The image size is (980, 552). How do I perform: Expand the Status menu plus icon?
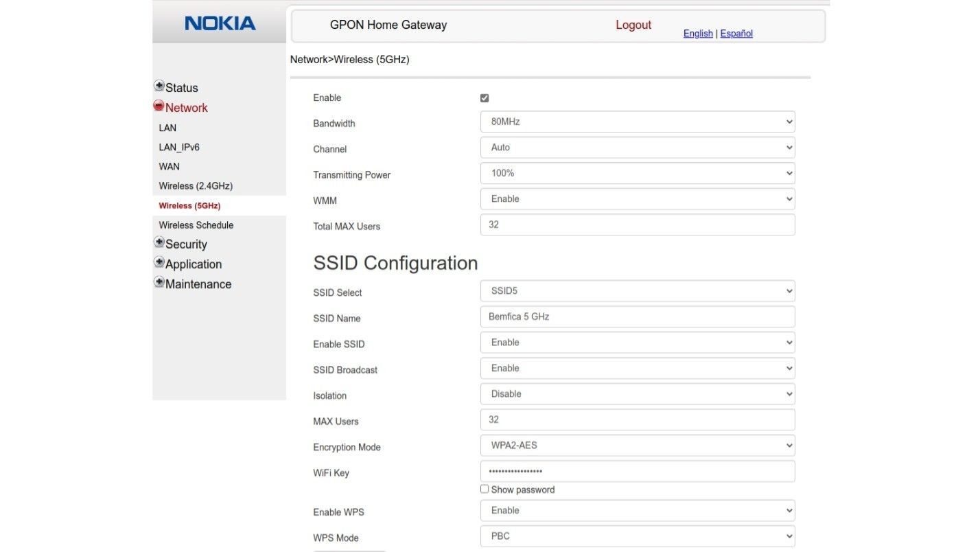click(x=159, y=87)
